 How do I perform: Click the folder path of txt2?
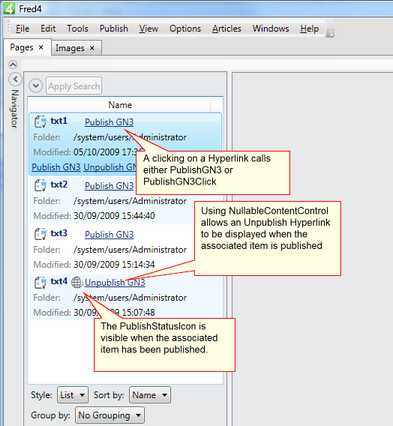pyautogui.click(x=130, y=201)
